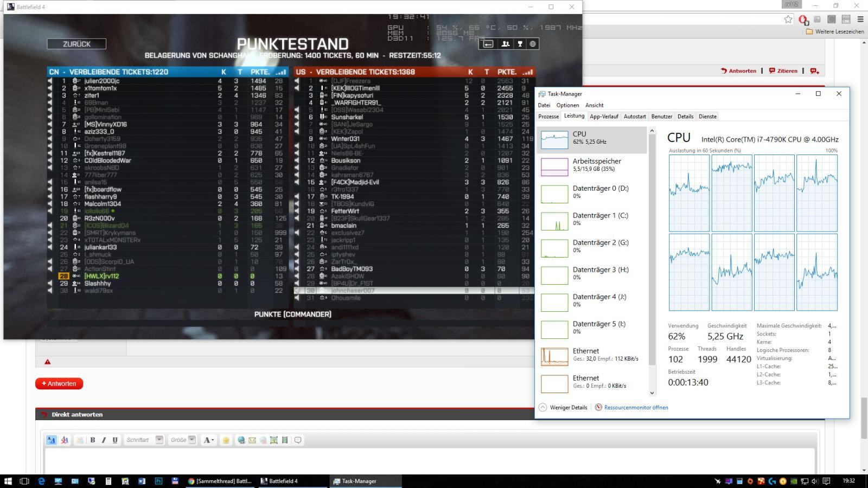Insert a quote with the speech bubble icon
Screen dimensions: 868x488
point(298,440)
